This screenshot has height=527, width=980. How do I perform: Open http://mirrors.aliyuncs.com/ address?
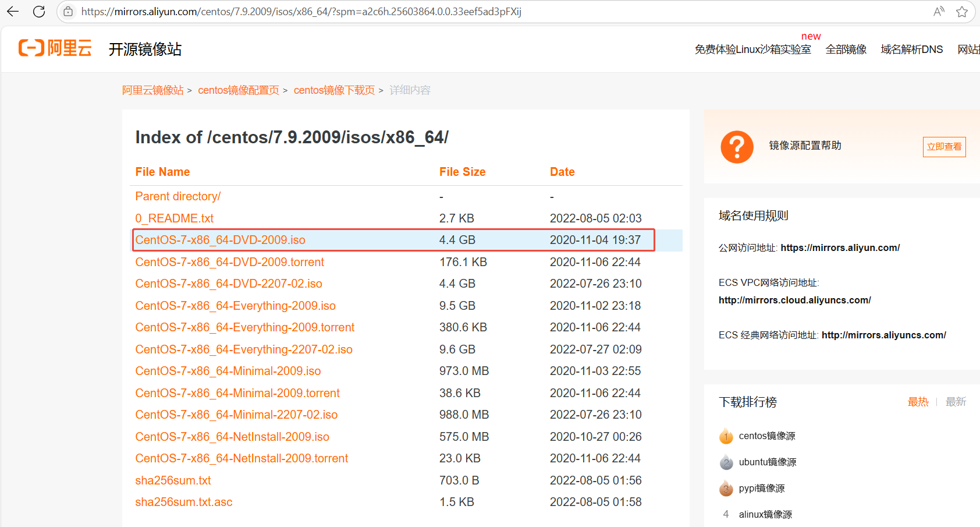point(884,335)
